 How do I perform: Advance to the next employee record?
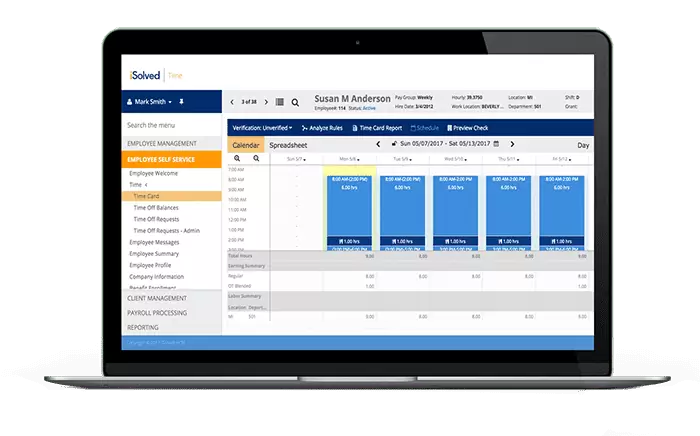(x=266, y=102)
